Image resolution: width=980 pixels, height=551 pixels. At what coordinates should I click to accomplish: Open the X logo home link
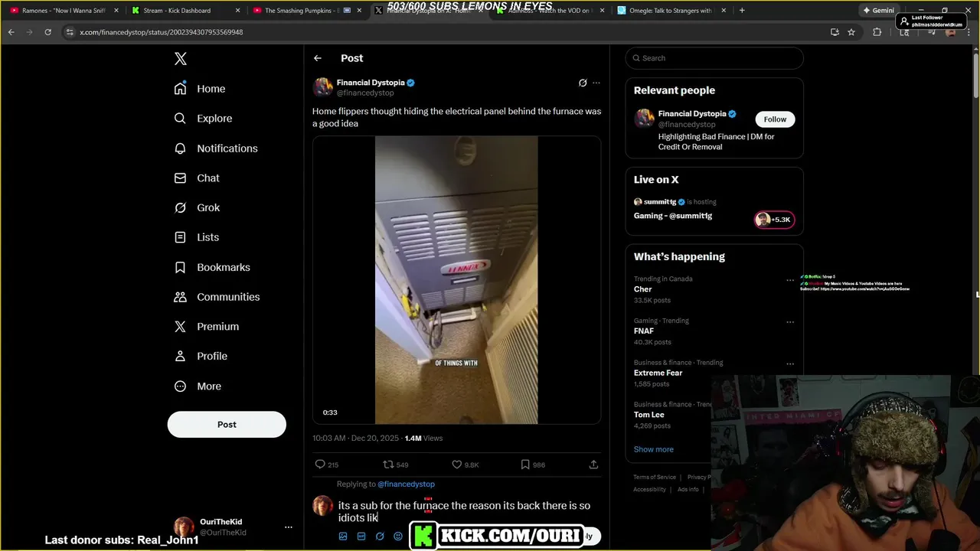181,59
